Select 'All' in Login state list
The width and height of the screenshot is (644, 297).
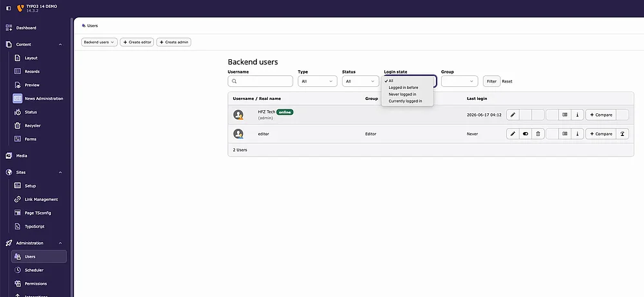click(407, 81)
